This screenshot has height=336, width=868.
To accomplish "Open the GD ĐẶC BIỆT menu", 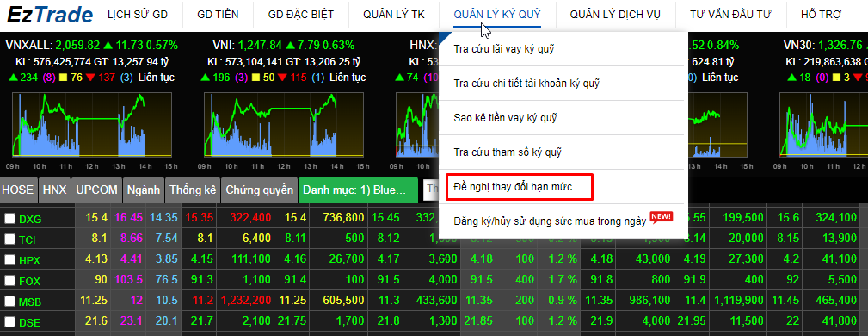I will pyautogui.click(x=300, y=15).
